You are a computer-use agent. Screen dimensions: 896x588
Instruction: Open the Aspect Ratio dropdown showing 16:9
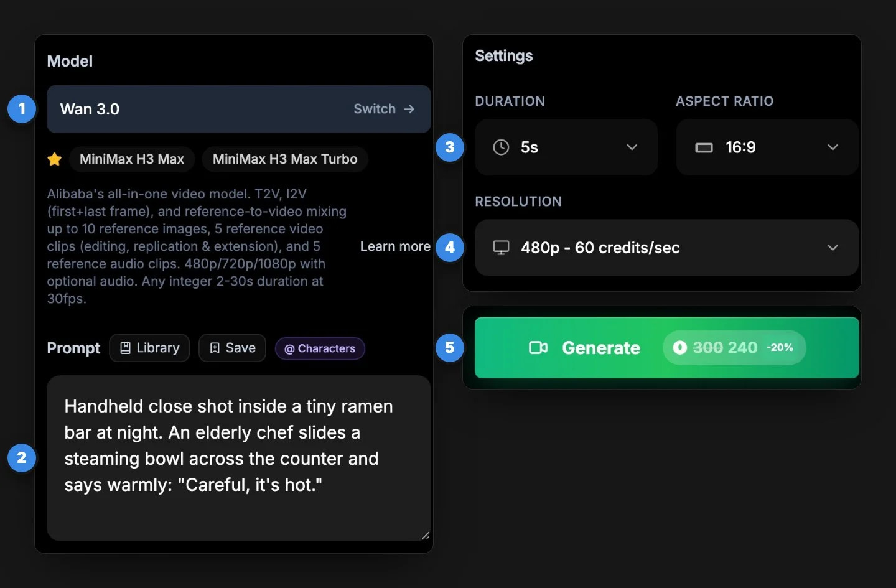[x=767, y=147]
